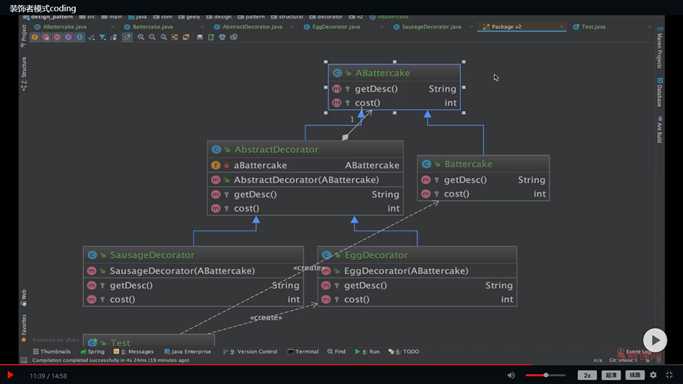Click cost() method in AbstractDecorator node
Viewport: 683px width, 384px height.
tap(305, 209)
